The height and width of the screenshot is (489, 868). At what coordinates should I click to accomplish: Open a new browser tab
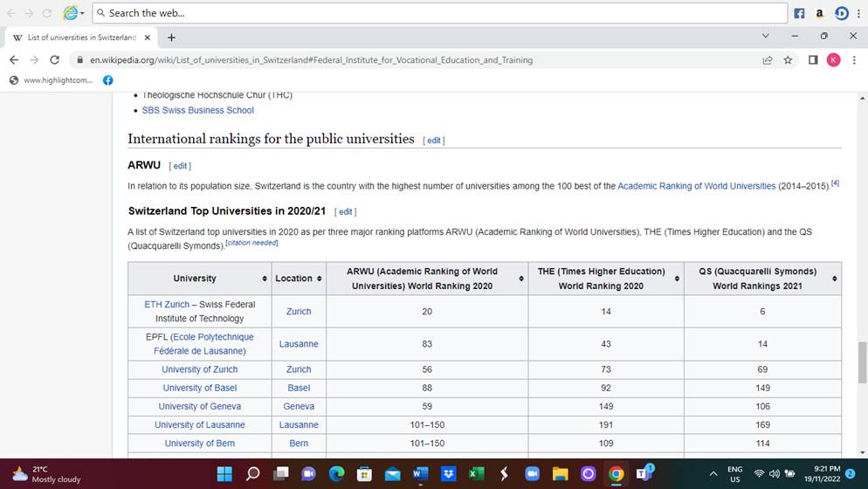(172, 38)
